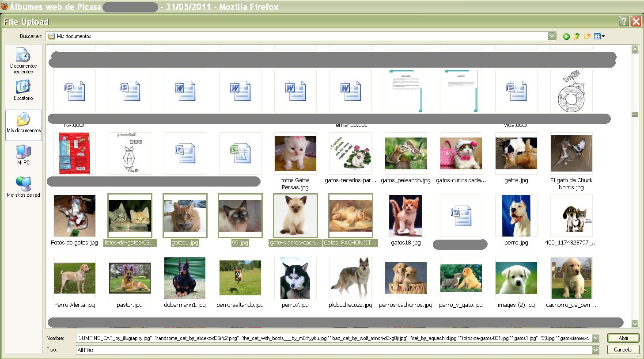The width and height of the screenshot is (644, 359).
Task: Select the OBJETIVO document preview thumbnail
Action: (461, 91)
